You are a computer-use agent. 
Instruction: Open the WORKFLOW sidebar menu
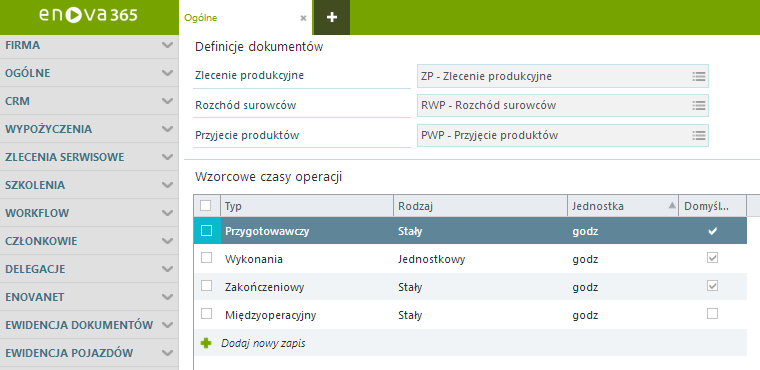[89, 213]
